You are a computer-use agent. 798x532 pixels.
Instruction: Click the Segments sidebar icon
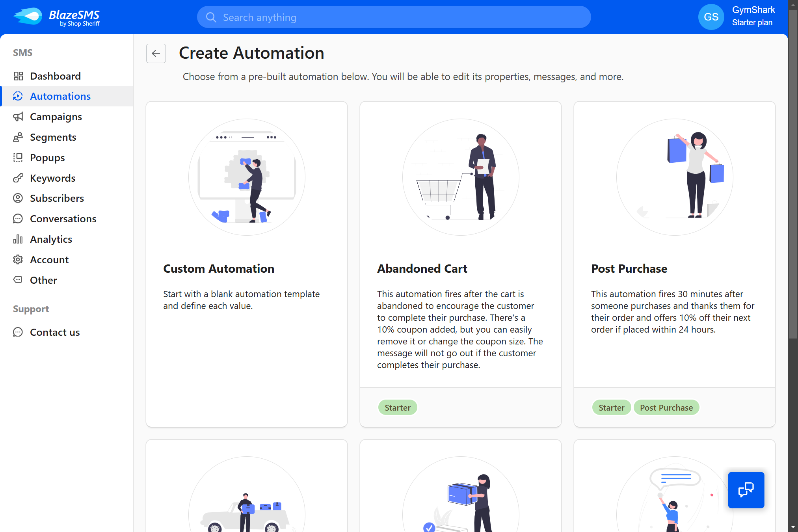pyautogui.click(x=18, y=137)
